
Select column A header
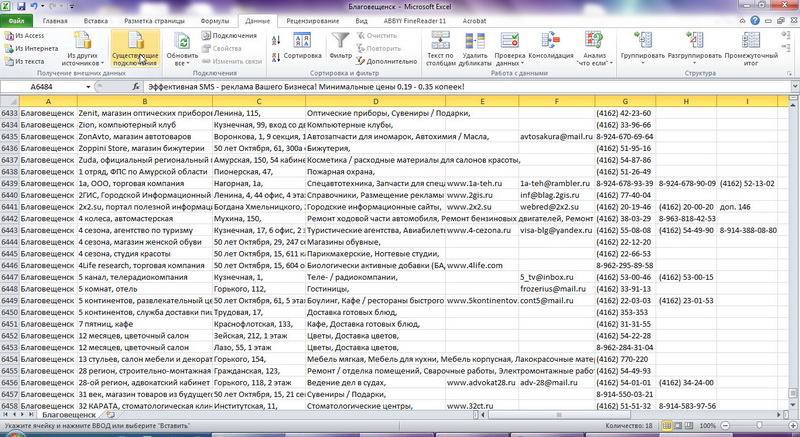coord(48,101)
